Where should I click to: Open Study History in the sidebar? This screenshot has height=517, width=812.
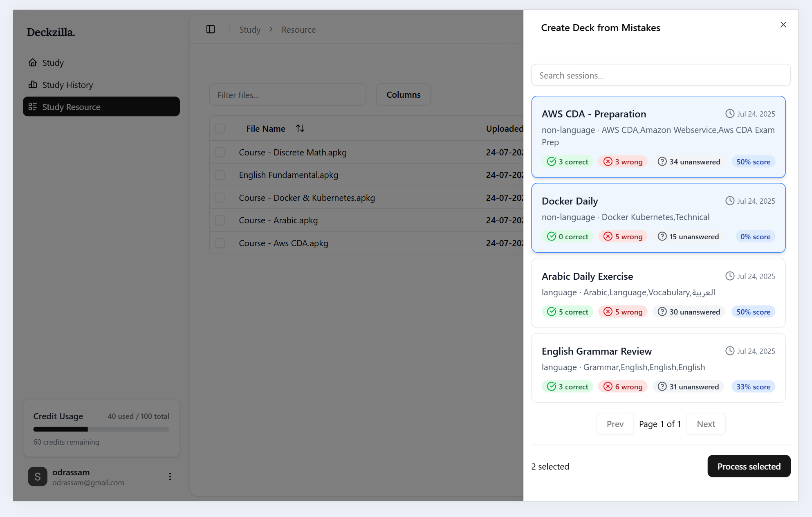67,85
